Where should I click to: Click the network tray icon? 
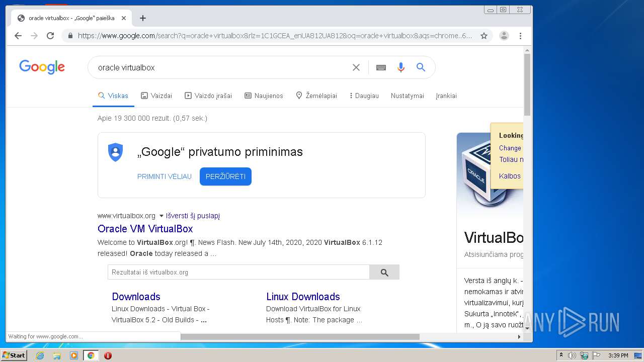click(x=584, y=355)
